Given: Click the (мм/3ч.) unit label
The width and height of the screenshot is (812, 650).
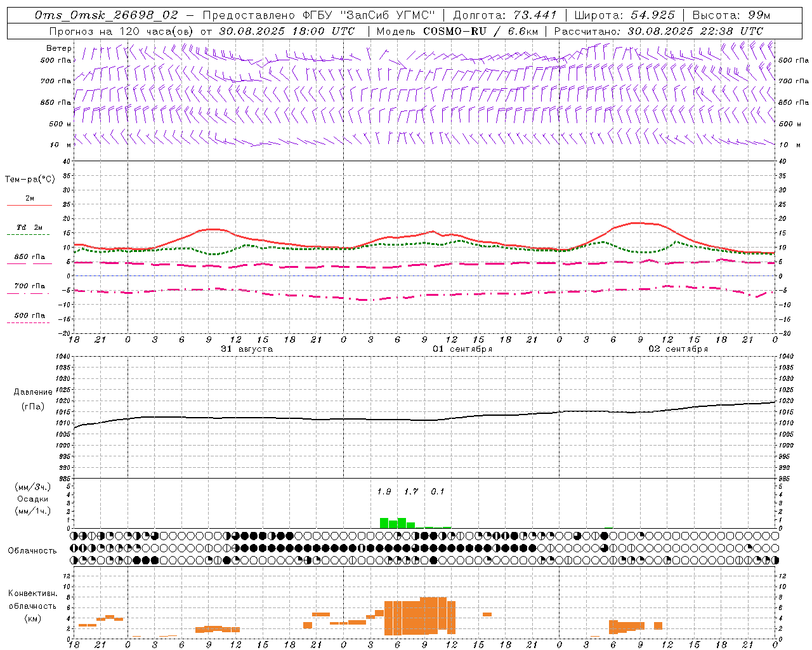Looking at the screenshot, I should [x=33, y=487].
